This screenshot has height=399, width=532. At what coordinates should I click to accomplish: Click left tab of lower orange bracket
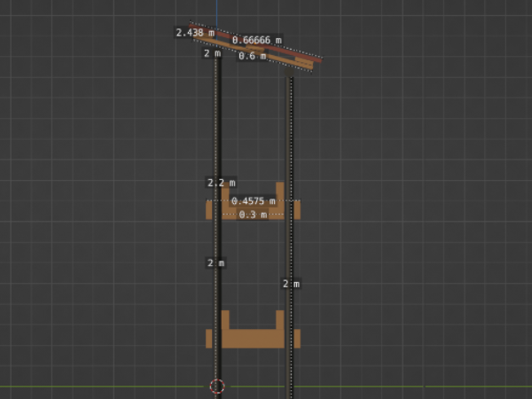click(209, 339)
